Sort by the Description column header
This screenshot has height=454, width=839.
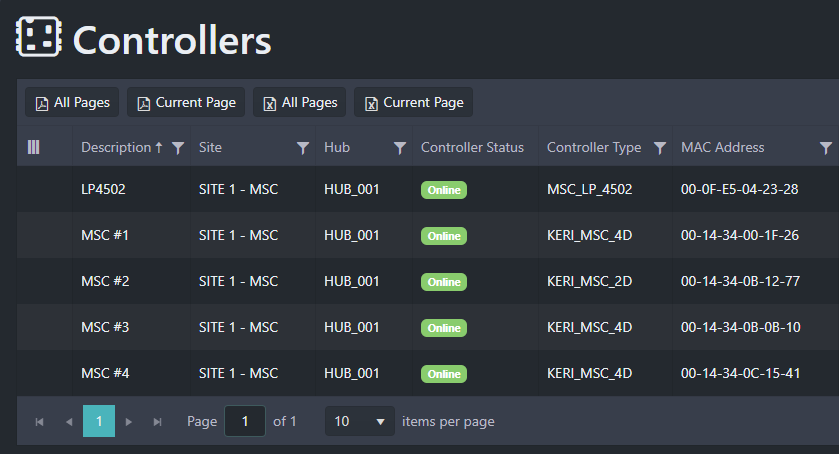click(115, 148)
